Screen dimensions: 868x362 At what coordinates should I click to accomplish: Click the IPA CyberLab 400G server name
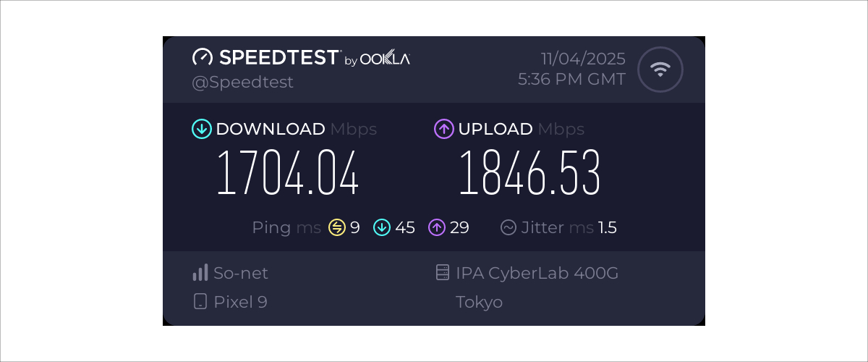537,273
